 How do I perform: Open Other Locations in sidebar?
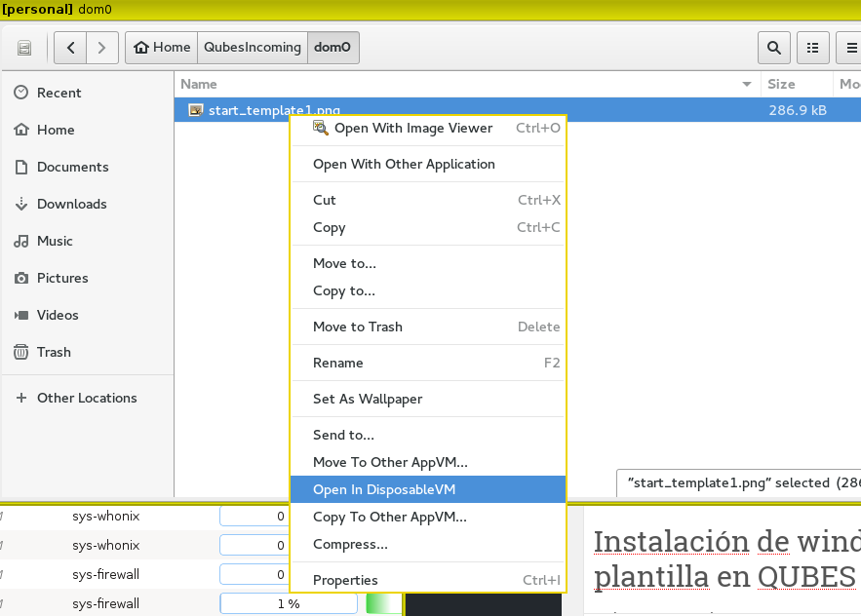pos(87,398)
